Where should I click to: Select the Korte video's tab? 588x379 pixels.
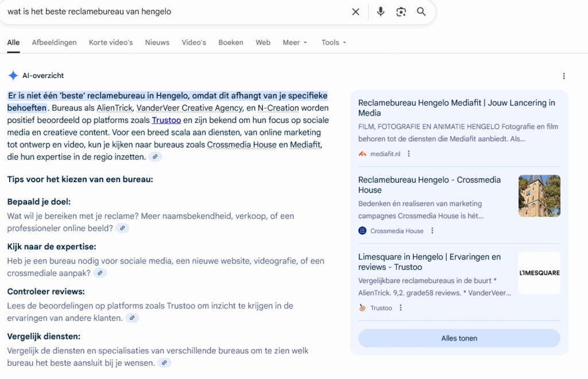(111, 42)
